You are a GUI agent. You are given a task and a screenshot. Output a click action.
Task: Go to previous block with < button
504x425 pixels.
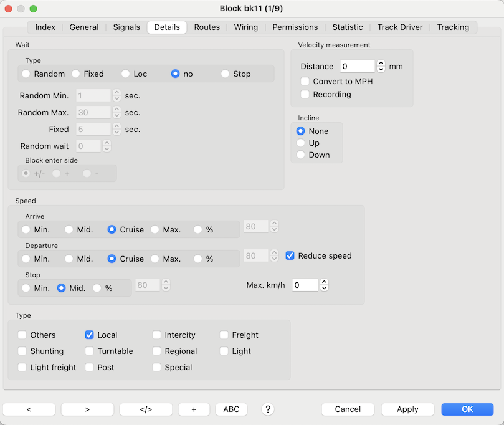pos(29,409)
